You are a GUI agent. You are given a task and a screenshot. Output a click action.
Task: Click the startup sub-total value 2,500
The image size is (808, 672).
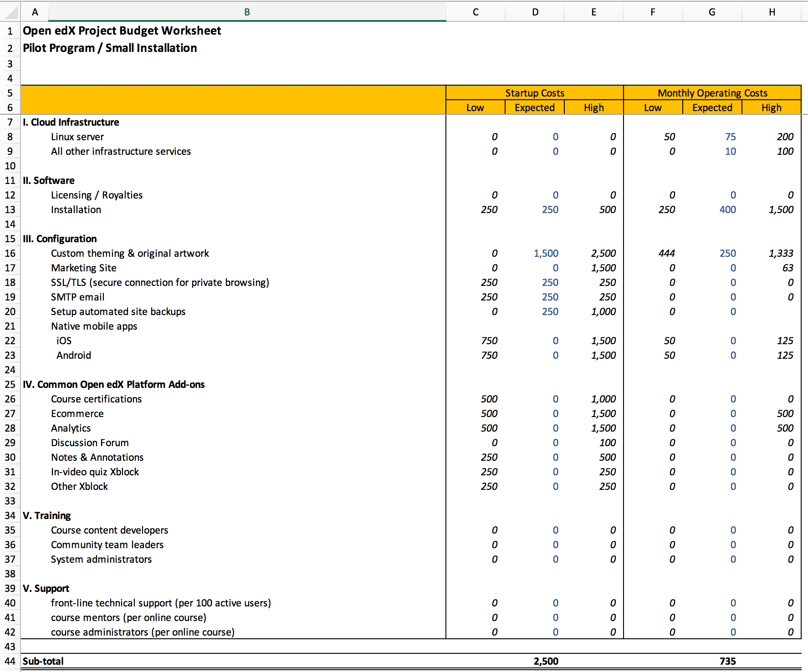[x=546, y=661]
